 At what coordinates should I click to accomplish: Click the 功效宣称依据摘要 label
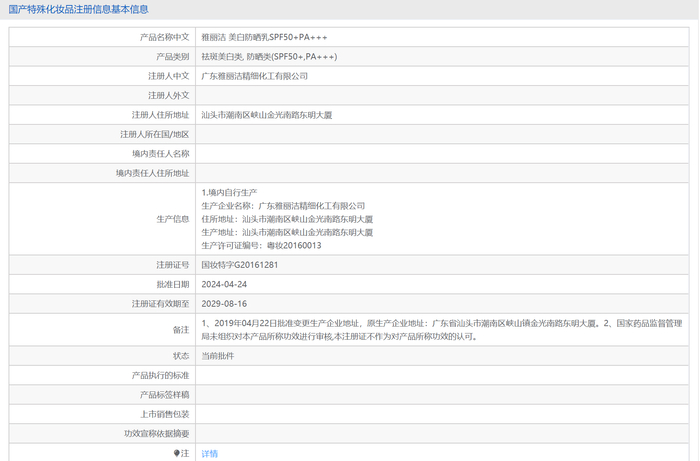(156, 433)
